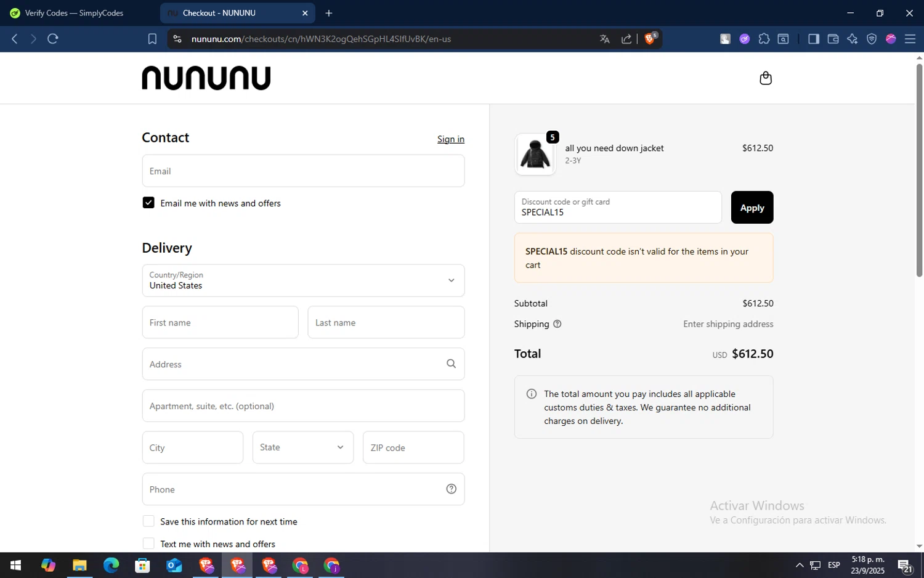This screenshot has width=924, height=578.
Task: Open the shopping bag cart icon
Action: click(x=766, y=78)
